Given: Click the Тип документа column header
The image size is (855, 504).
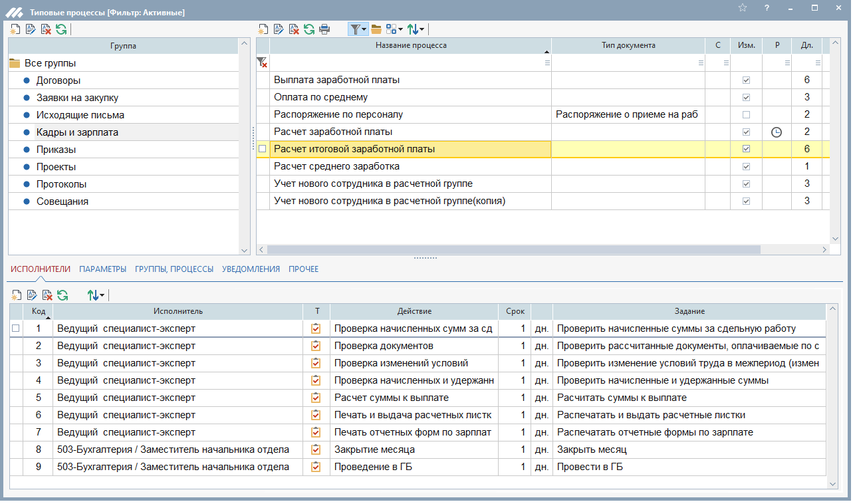Looking at the screenshot, I should pos(628,45).
